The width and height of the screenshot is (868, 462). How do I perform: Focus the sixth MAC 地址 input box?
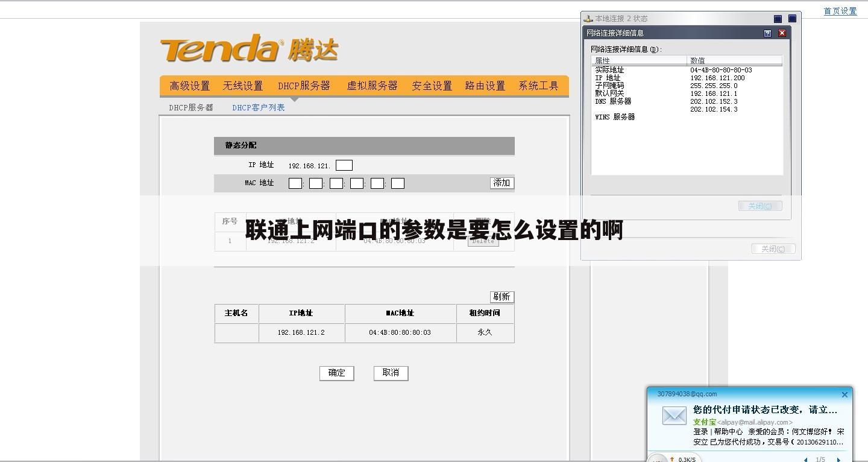click(398, 183)
